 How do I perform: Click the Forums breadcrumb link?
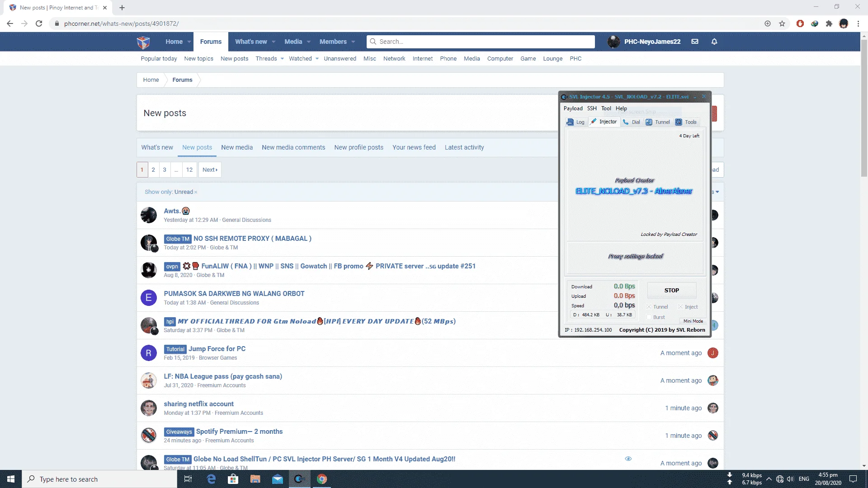click(182, 80)
